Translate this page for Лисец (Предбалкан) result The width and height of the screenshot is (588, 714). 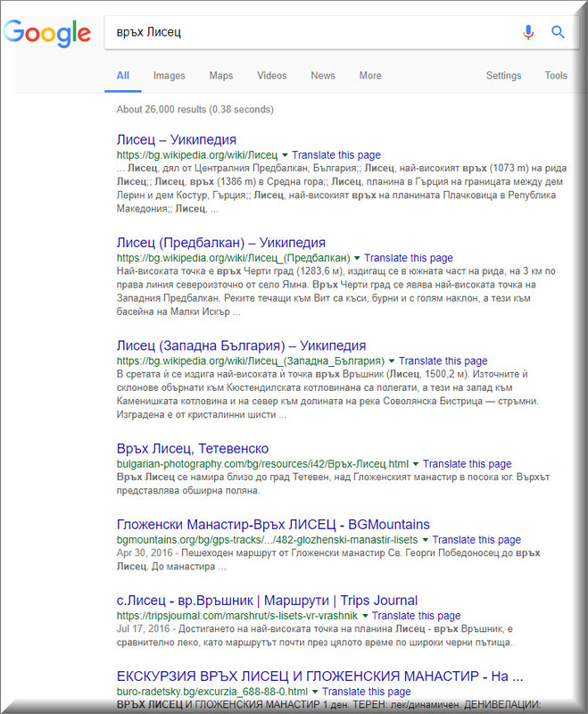coord(409,258)
